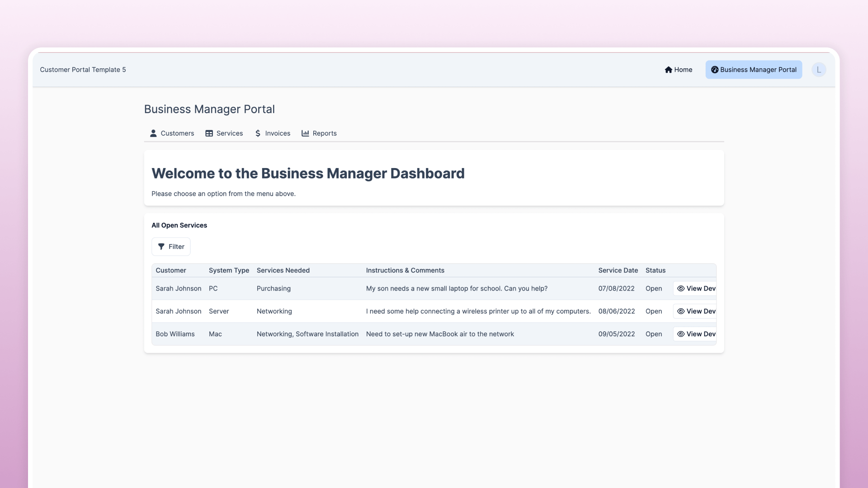The height and width of the screenshot is (488, 868).
Task: Click the Customer Portal Template 5 title
Action: [x=83, y=70]
